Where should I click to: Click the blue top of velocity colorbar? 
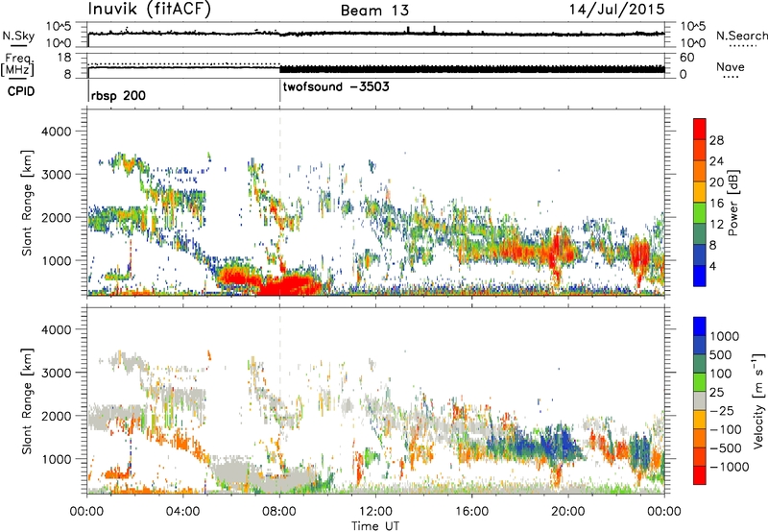click(x=700, y=326)
